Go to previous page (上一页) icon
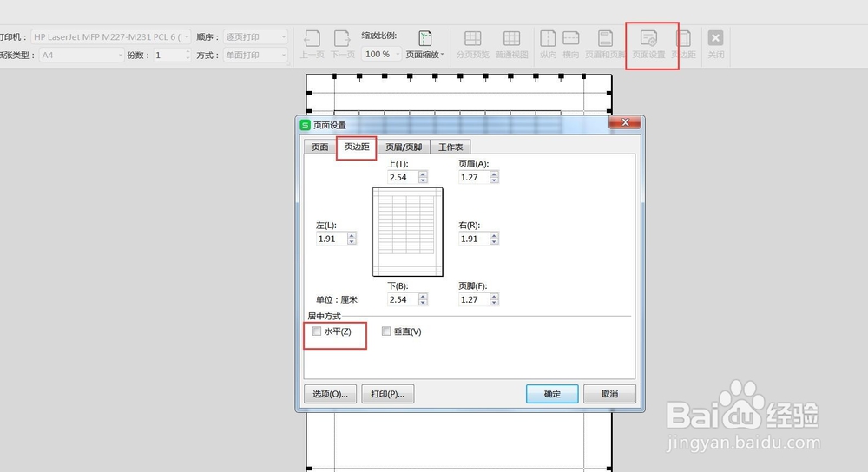 click(x=312, y=44)
